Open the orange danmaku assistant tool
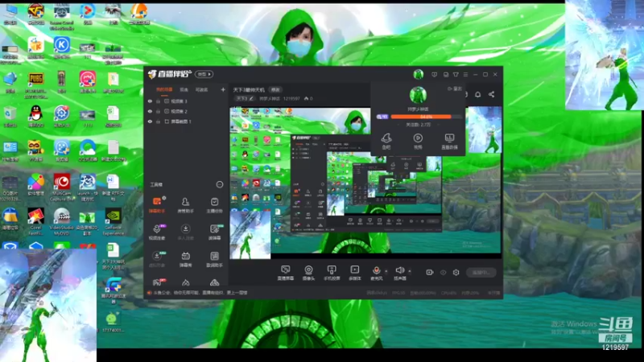This screenshot has height=362, width=644. tap(156, 204)
